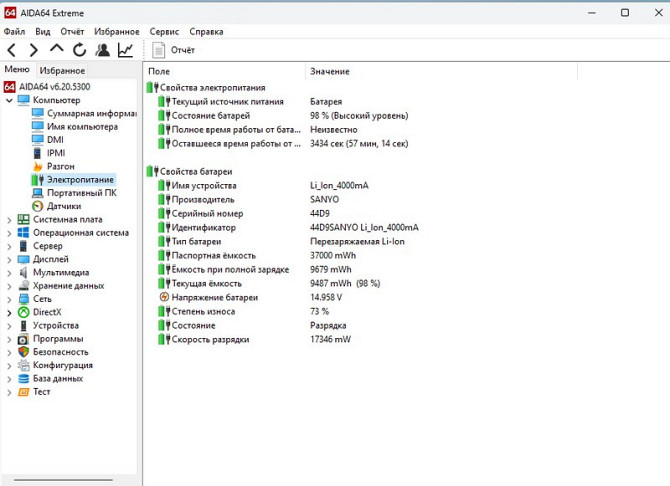Select the Тест tree item

tap(41, 392)
